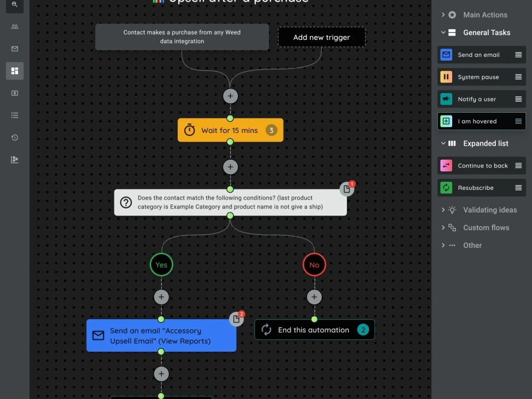Screen dimensions: 532x399
Task: Click the 2 badge on End automation
Action: tap(363, 330)
